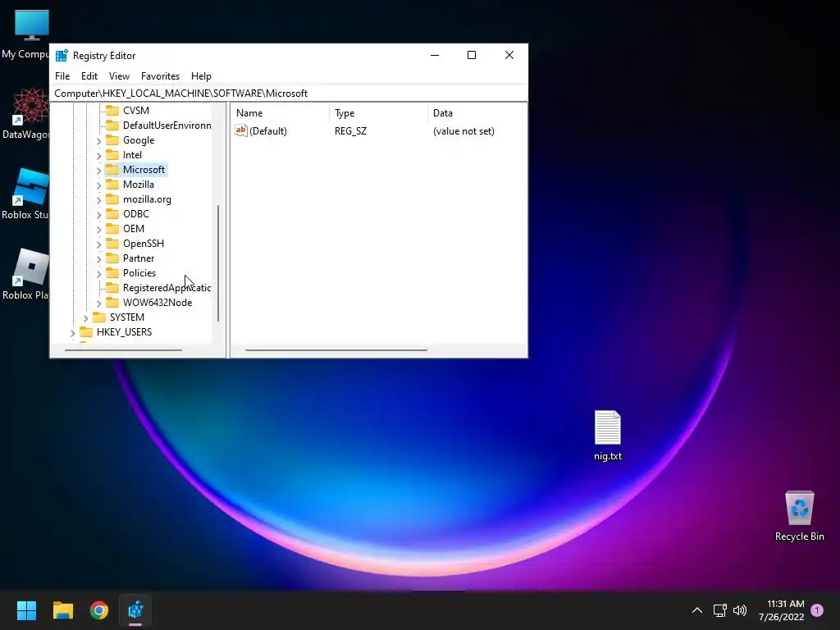
Task: Expand the Microsoft registry key
Action: (x=98, y=171)
